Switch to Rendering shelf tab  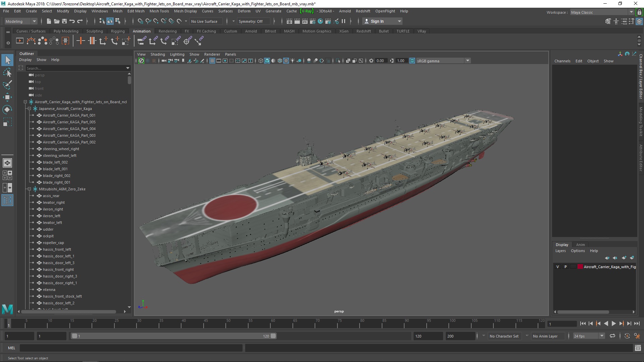pyautogui.click(x=167, y=31)
